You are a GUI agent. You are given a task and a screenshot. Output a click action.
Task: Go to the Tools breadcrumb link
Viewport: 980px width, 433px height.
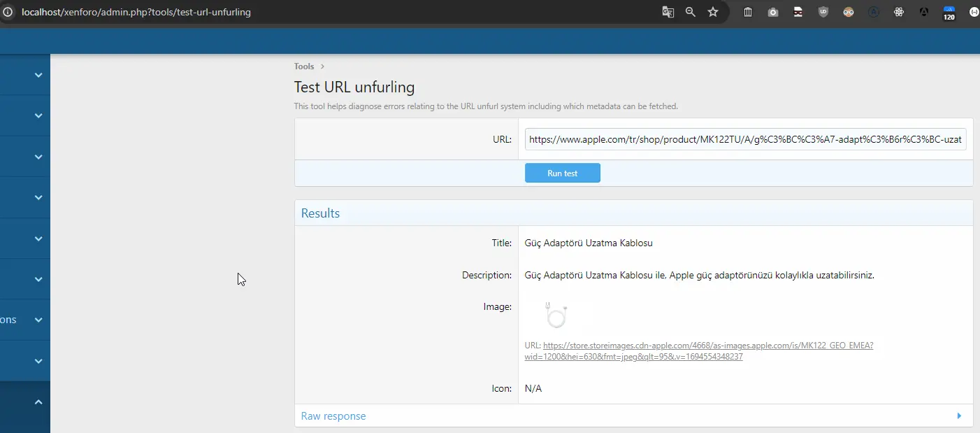click(304, 66)
